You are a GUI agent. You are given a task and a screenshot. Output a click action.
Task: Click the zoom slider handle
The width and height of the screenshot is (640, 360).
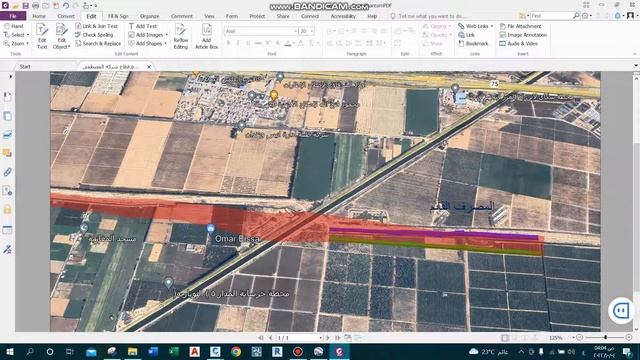pyautogui.click(x=606, y=338)
